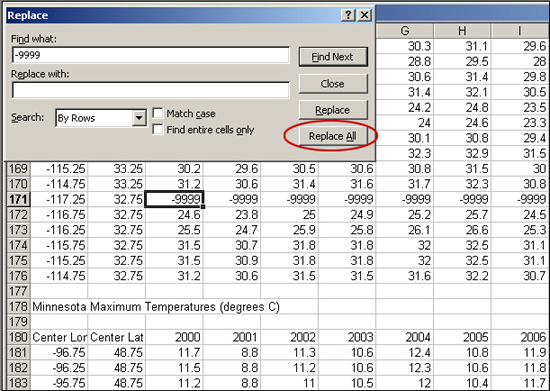The image size is (550, 391).
Task: Select row 180 header
Action: click(x=19, y=337)
